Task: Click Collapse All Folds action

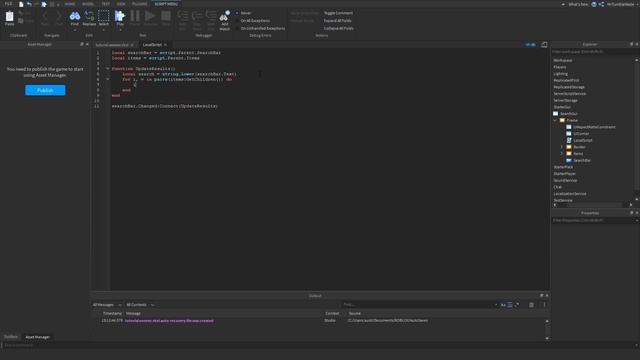Action: [339, 28]
